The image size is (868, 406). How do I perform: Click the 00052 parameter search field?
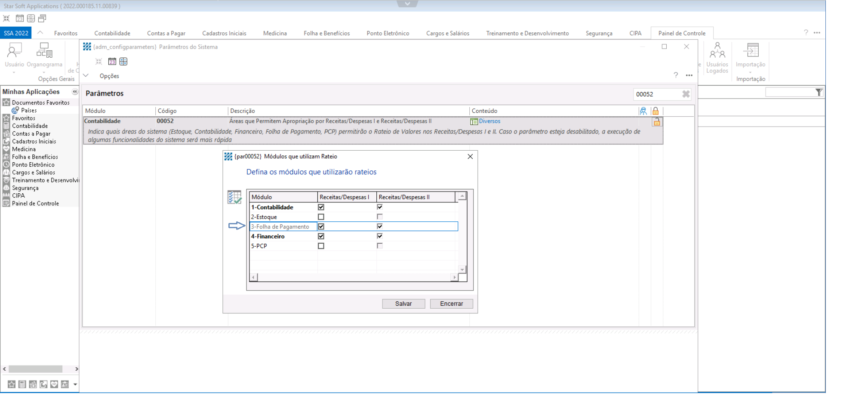657,94
